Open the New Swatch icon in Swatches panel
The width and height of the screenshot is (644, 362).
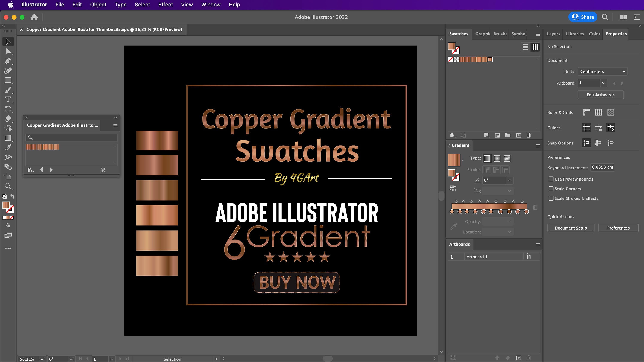(518, 135)
